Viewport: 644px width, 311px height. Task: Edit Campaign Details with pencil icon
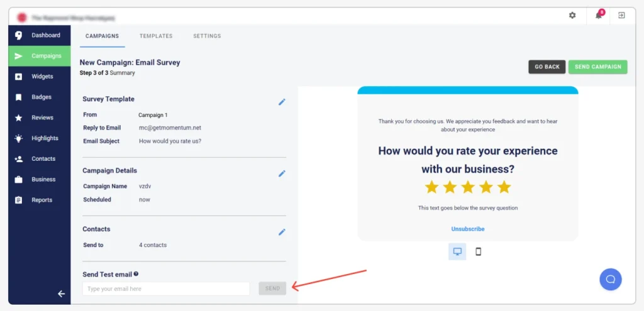[282, 173]
